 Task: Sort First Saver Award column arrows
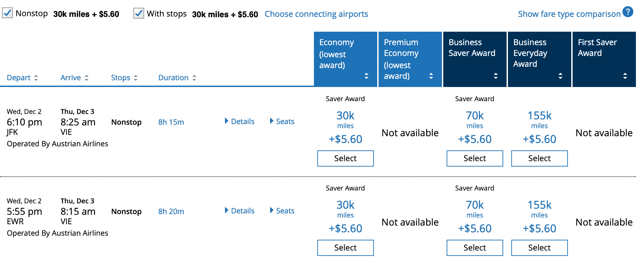(625, 76)
